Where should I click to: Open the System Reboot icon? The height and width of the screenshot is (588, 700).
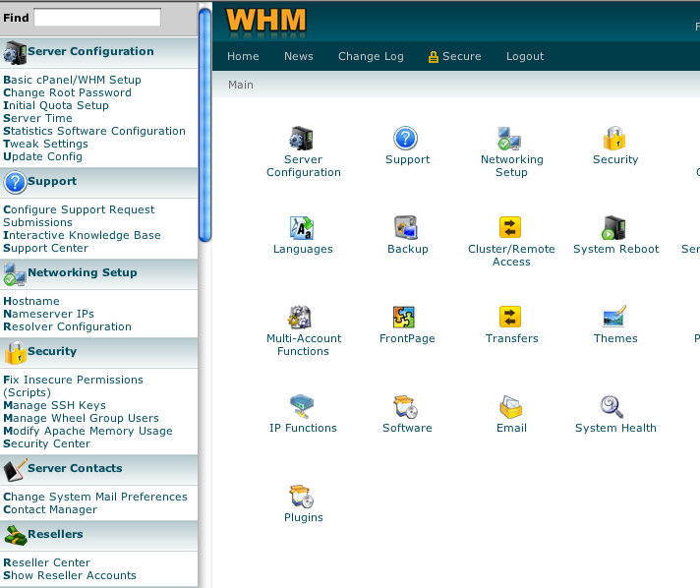613,228
